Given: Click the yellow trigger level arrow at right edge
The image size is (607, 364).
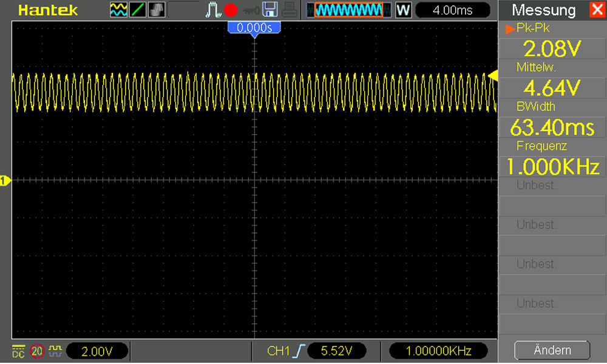Looking at the screenshot, I should (493, 75).
